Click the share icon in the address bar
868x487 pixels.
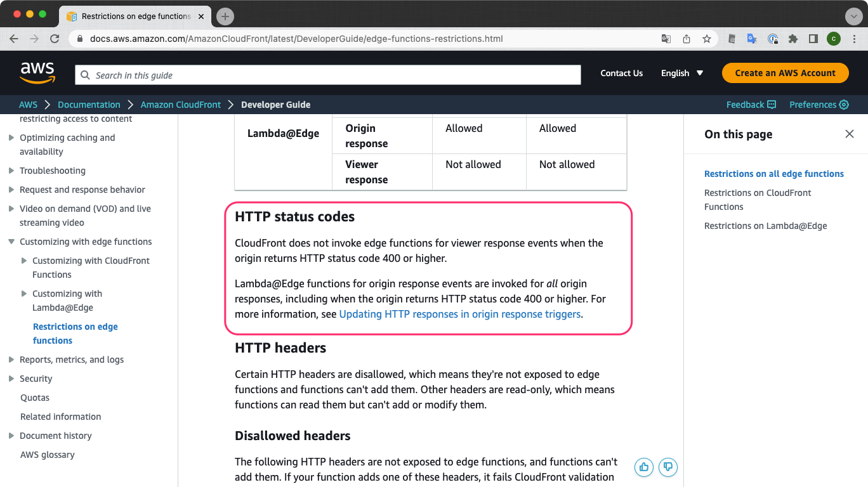click(x=686, y=39)
